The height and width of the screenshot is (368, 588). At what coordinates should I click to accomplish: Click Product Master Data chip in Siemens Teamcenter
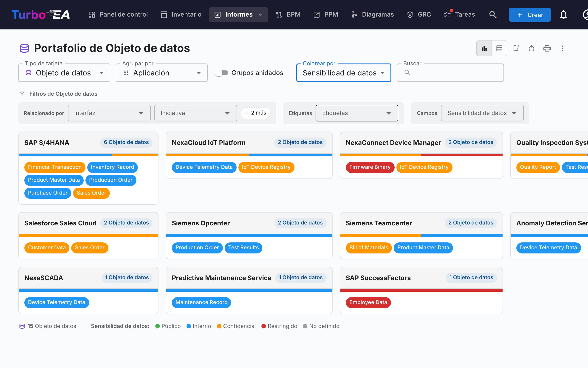point(423,248)
